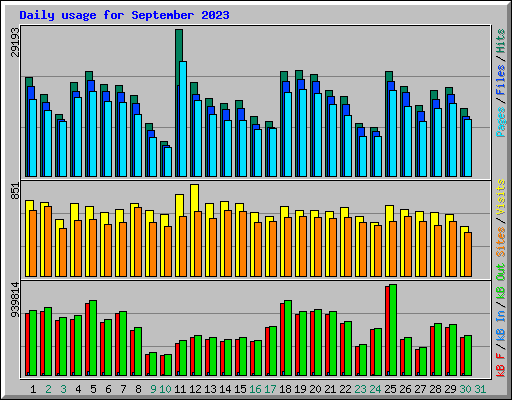The height and width of the screenshot is (400, 512).
Task: Select day 21 on the x-axis
Action: pyautogui.click(x=330, y=389)
